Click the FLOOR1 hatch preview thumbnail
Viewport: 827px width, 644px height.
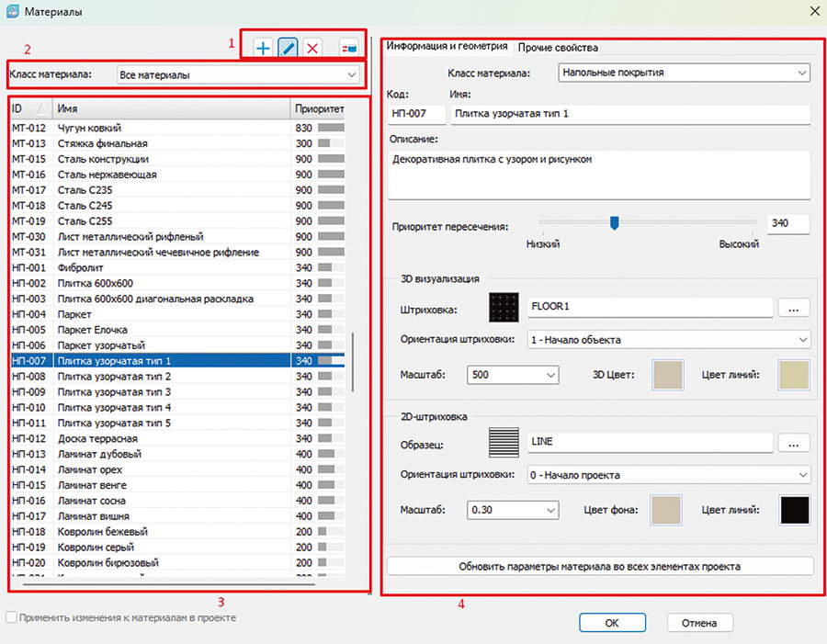[504, 308]
